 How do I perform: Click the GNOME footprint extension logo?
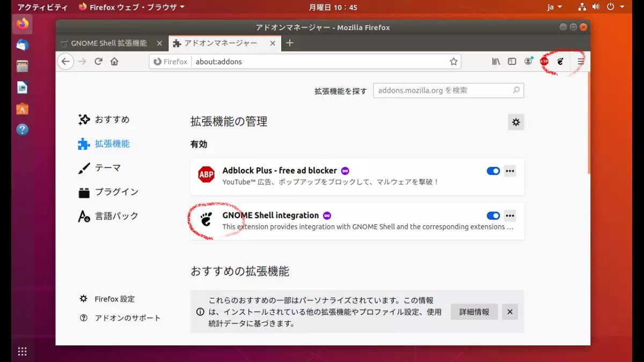tap(206, 219)
